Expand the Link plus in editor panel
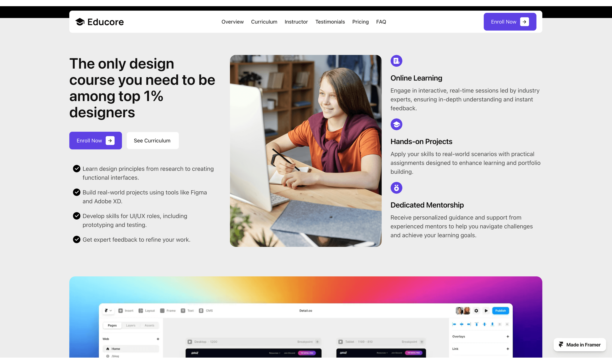This screenshot has width=612, height=364. click(x=508, y=349)
